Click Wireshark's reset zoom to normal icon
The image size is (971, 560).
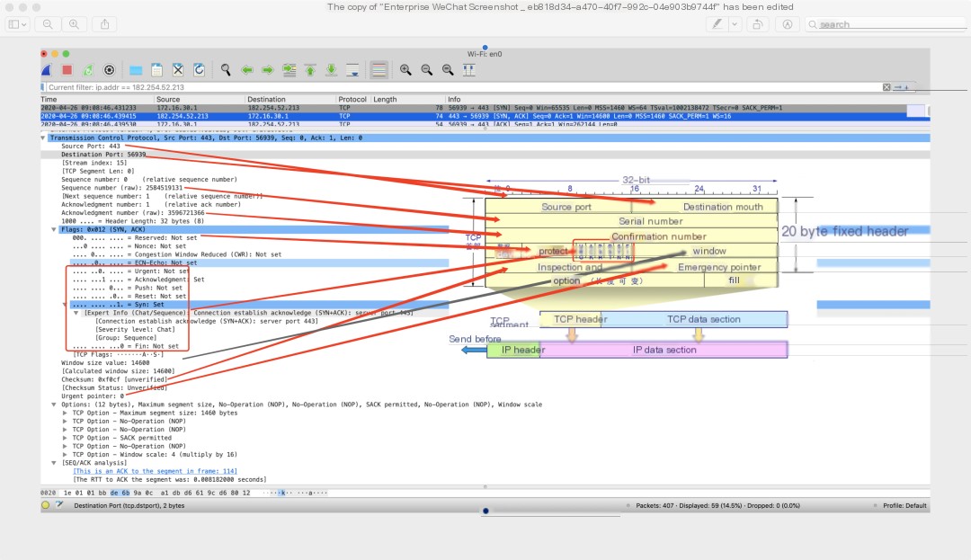[x=448, y=70]
